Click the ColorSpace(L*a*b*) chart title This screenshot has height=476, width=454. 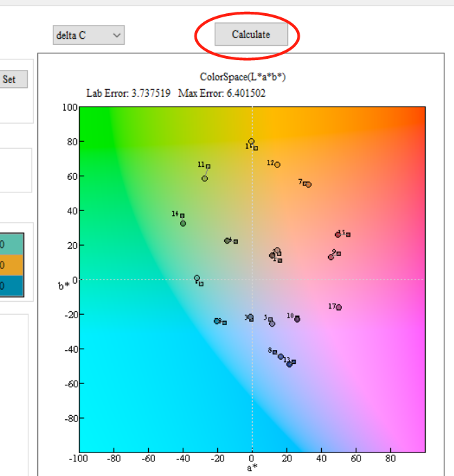(x=242, y=77)
